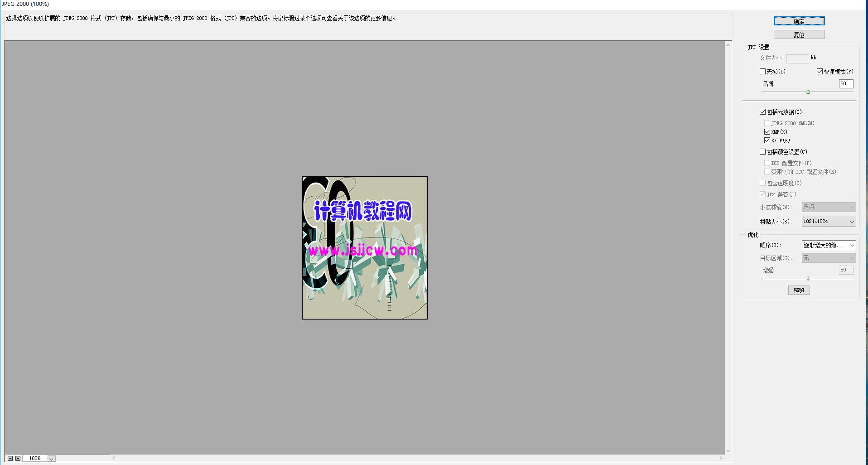The height and width of the screenshot is (465, 868).
Task: Click the preview image thumbnail
Action: (365, 248)
